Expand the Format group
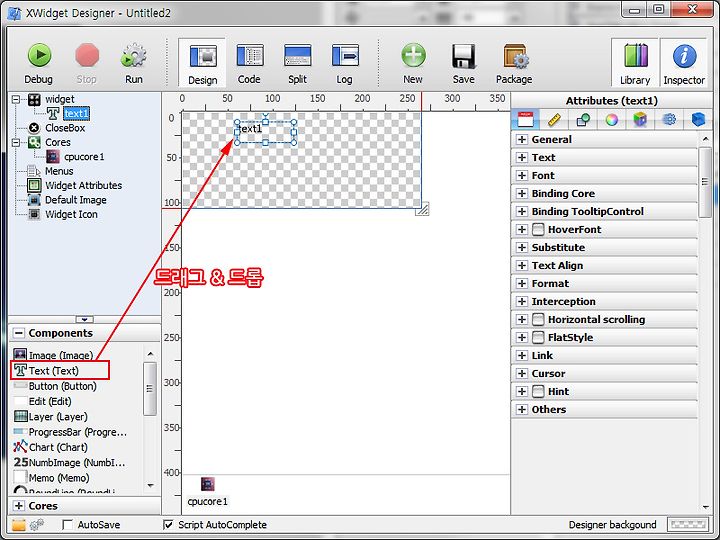 522,283
